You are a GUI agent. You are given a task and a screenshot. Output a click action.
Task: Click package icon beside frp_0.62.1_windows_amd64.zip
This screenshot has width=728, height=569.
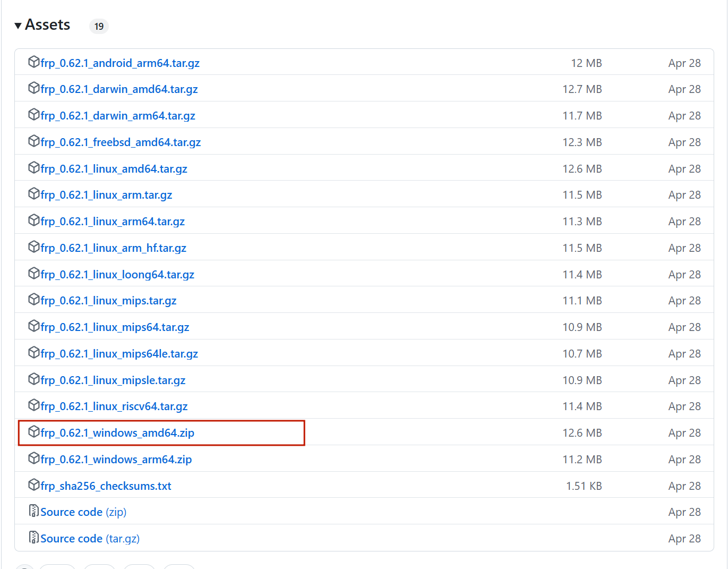34,432
